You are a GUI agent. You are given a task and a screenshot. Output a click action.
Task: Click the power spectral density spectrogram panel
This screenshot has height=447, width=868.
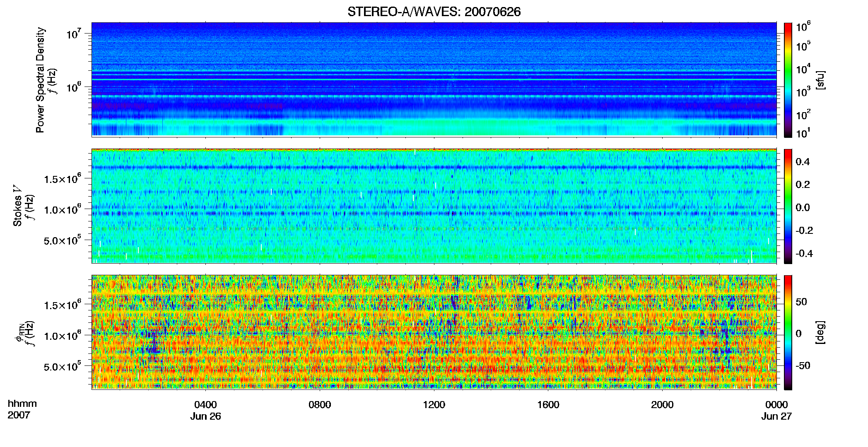coord(434,79)
